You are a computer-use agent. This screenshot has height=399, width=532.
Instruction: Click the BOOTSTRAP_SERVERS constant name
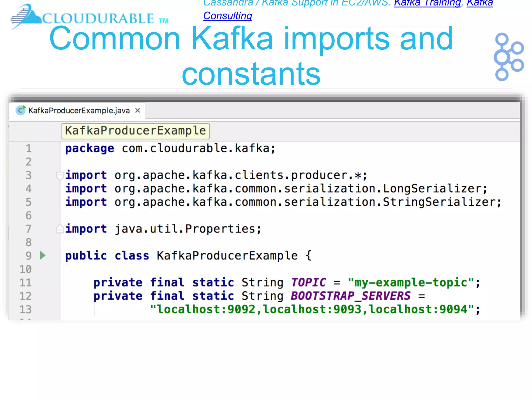pos(350,296)
